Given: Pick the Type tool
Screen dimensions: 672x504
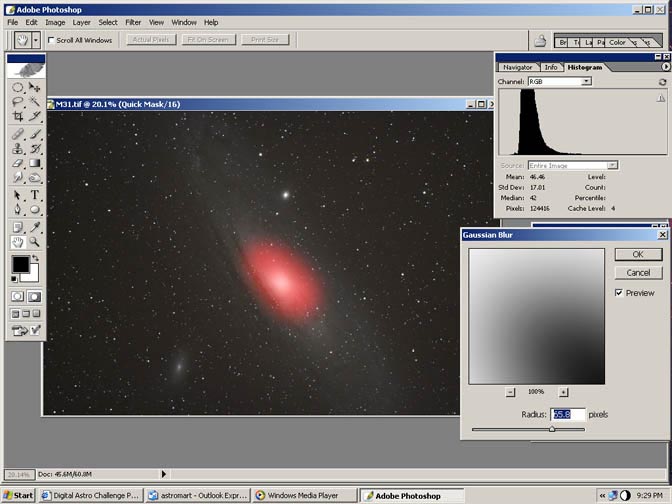Looking at the screenshot, I should coord(35,195).
